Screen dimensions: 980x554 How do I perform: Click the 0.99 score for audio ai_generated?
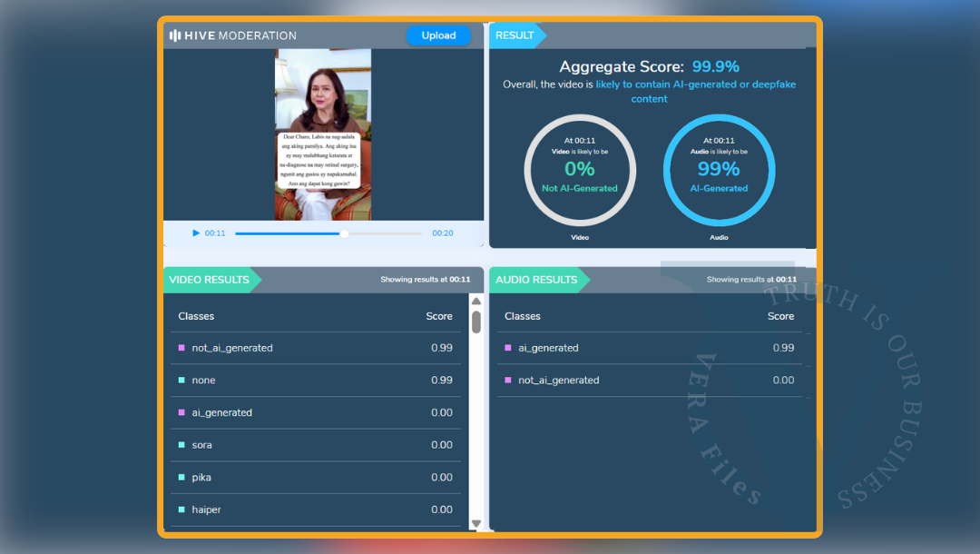point(783,348)
